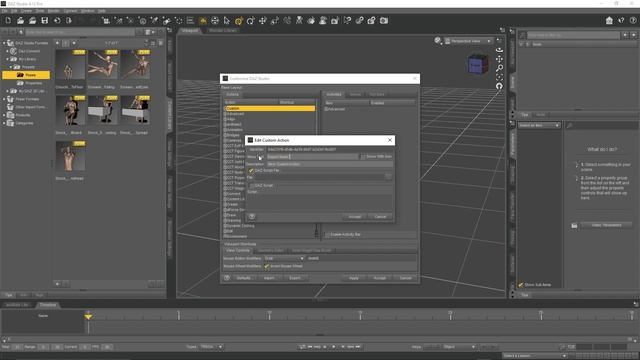The height and width of the screenshot is (360, 640).
Task: Select the Scale tool icon
Action: tap(275, 20)
